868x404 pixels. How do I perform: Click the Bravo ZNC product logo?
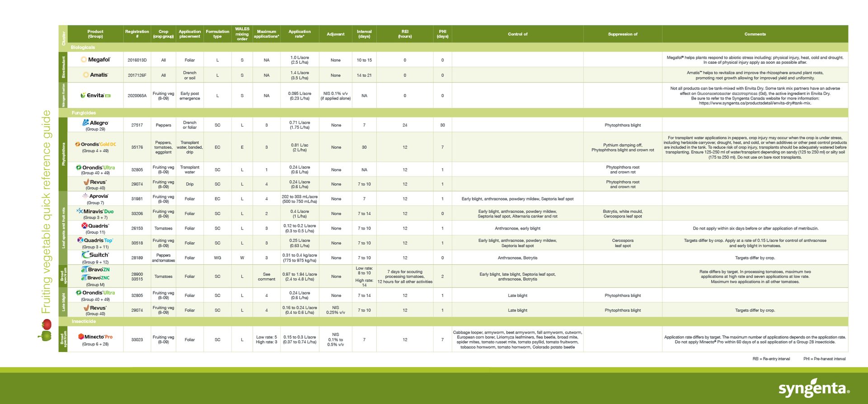pos(95,277)
